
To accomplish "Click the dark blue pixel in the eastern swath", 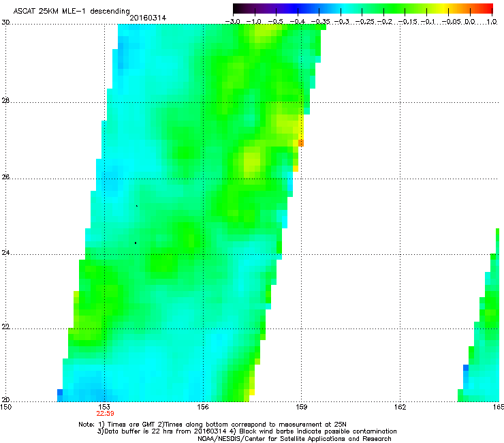I will tap(466, 367).
